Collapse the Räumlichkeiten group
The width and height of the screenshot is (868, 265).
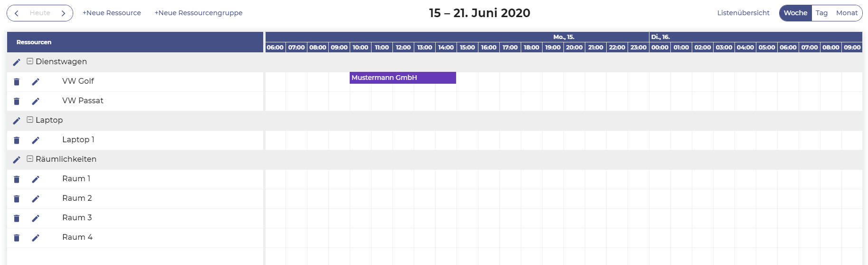tap(30, 159)
